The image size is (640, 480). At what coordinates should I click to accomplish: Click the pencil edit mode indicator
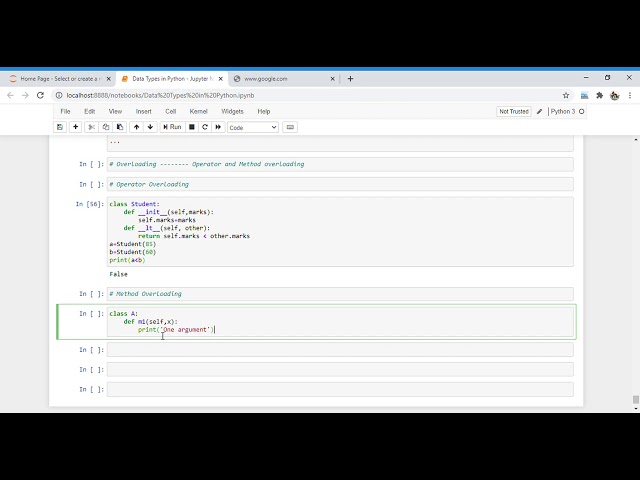pos(539,111)
